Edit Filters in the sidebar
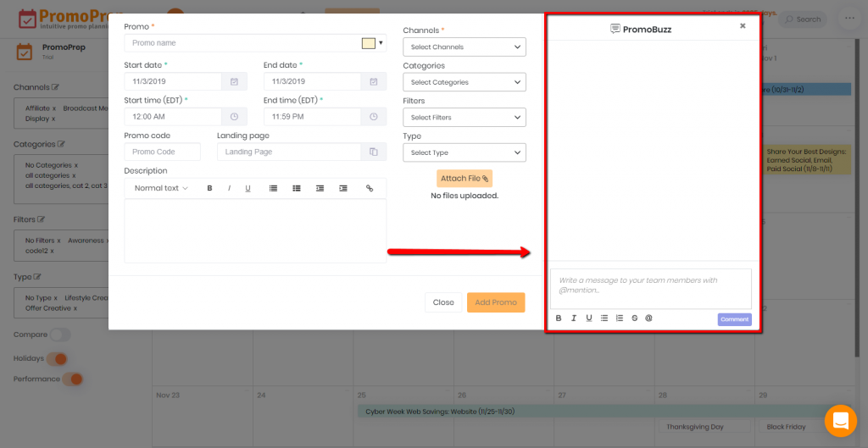This screenshot has height=448, width=868. (41, 219)
